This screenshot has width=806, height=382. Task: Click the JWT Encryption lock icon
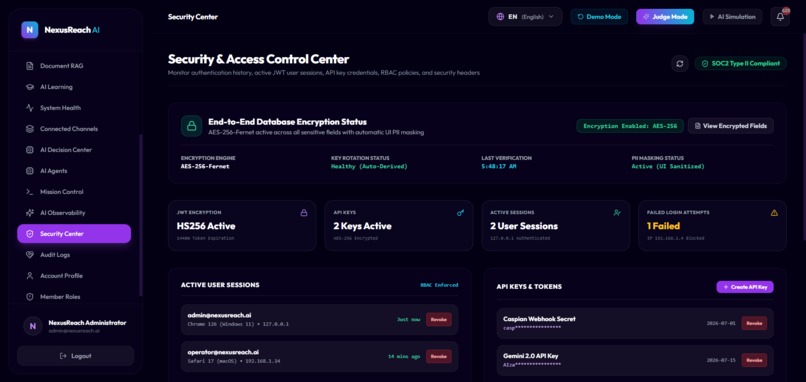click(303, 212)
